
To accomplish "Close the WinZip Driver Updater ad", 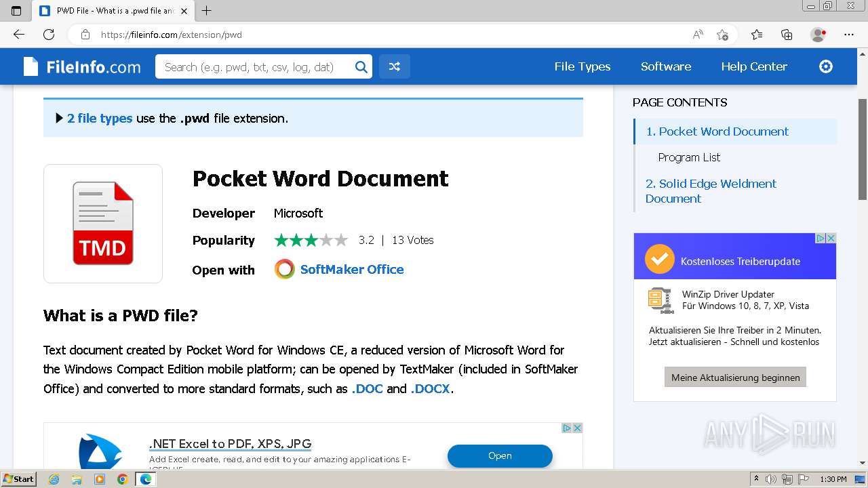I will [831, 238].
